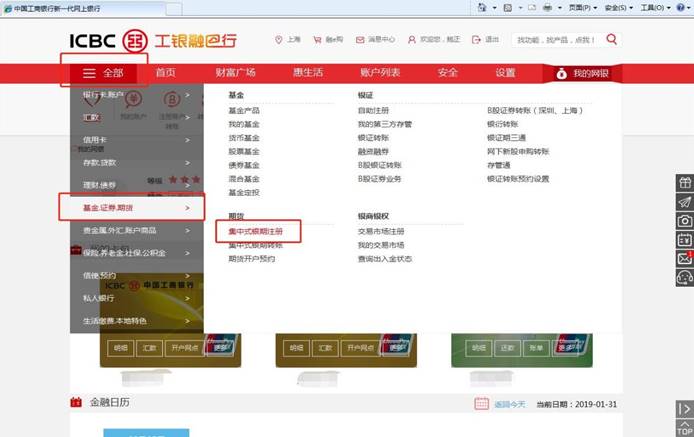The image size is (694, 437).
Task: Click 我的基金 link
Action: click(x=244, y=124)
